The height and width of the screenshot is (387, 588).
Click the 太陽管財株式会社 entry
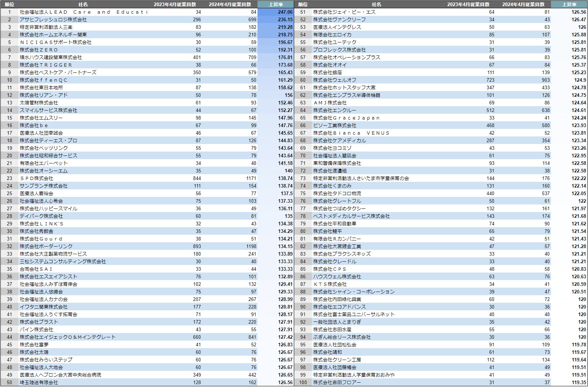39,103
